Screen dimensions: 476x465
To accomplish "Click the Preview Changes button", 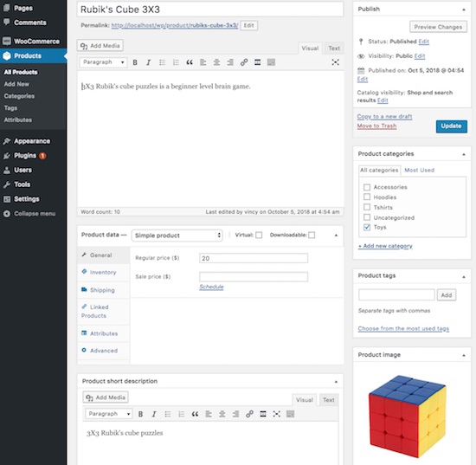I will pyautogui.click(x=438, y=27).
